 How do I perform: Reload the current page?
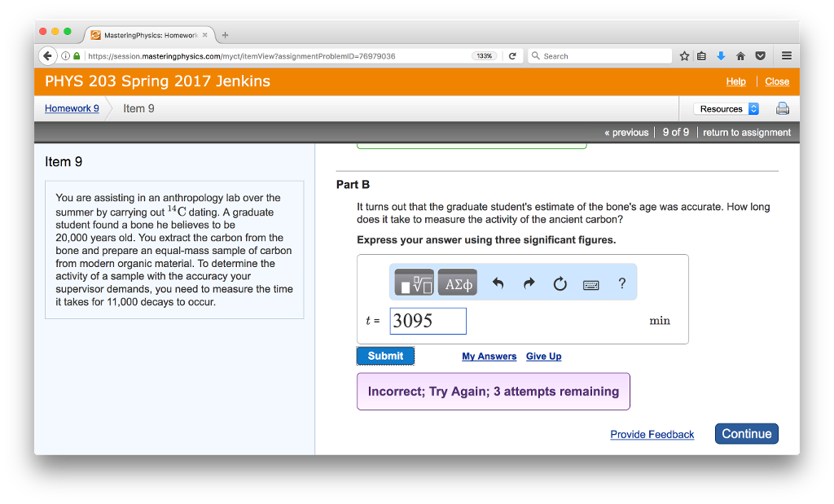tap(512, 56)
